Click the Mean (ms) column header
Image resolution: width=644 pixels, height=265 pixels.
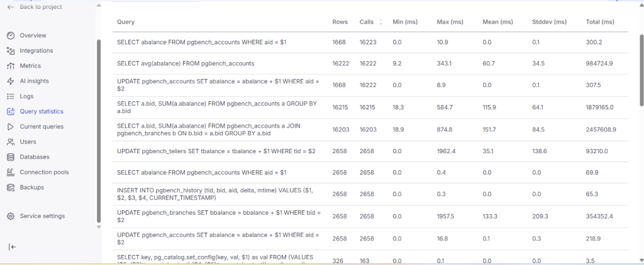(x=497, y=22)
